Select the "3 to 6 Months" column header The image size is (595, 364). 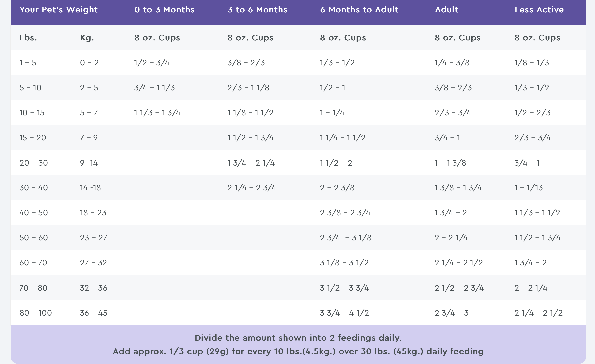(x=257, y=10)
